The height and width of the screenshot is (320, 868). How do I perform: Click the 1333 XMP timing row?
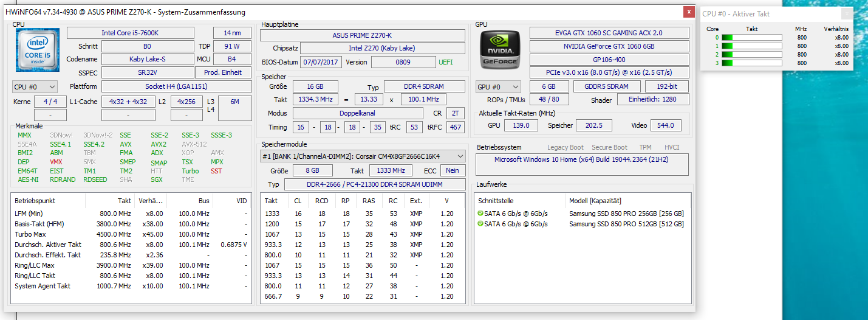(363, 214)
